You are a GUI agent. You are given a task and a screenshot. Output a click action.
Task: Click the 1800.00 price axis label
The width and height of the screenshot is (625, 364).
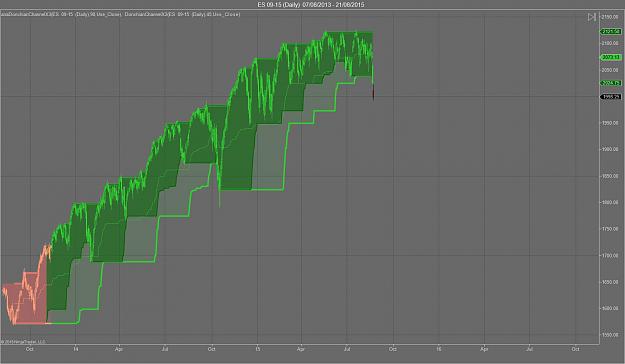coord(610,202)
